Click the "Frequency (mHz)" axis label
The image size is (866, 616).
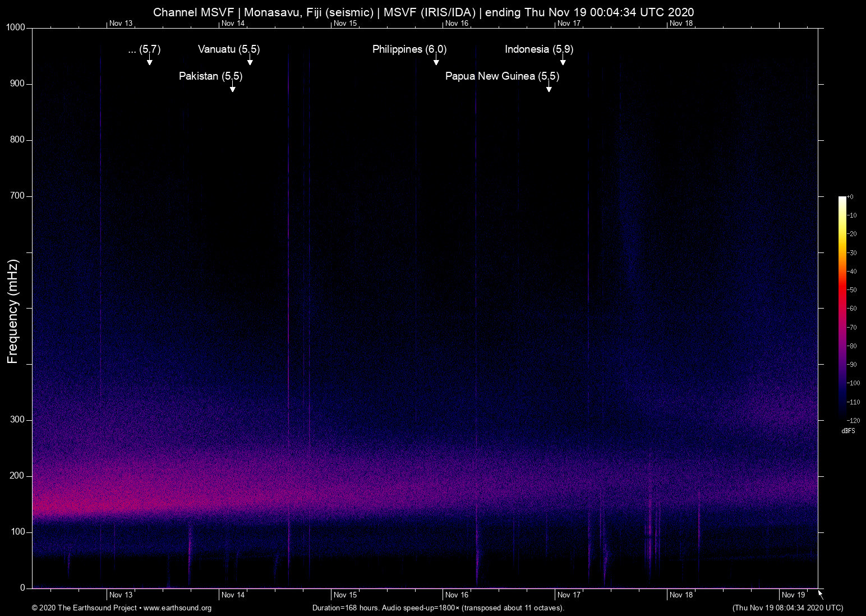[x=13, y=311]
